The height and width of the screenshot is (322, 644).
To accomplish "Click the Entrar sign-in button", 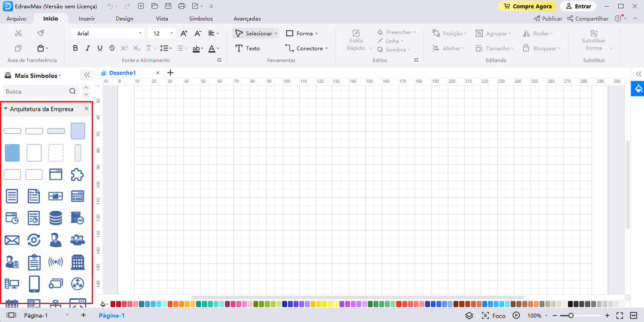I will tap(579, 6).
